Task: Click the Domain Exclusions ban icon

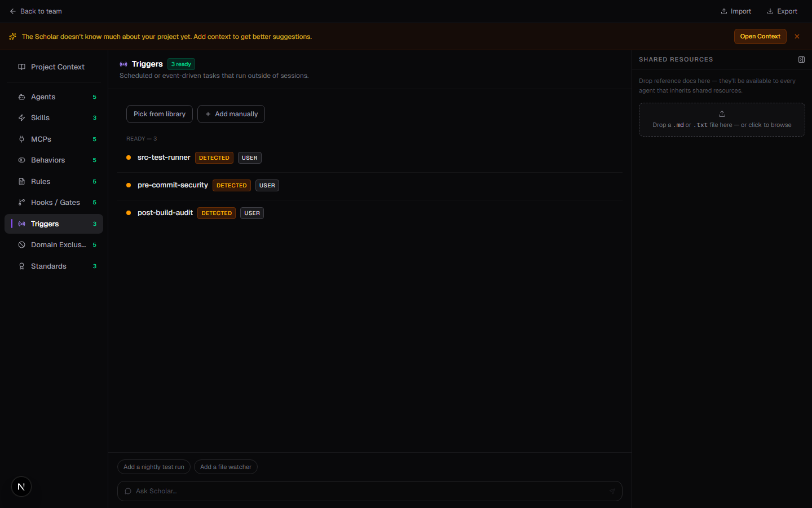Action: coord(21,245)
